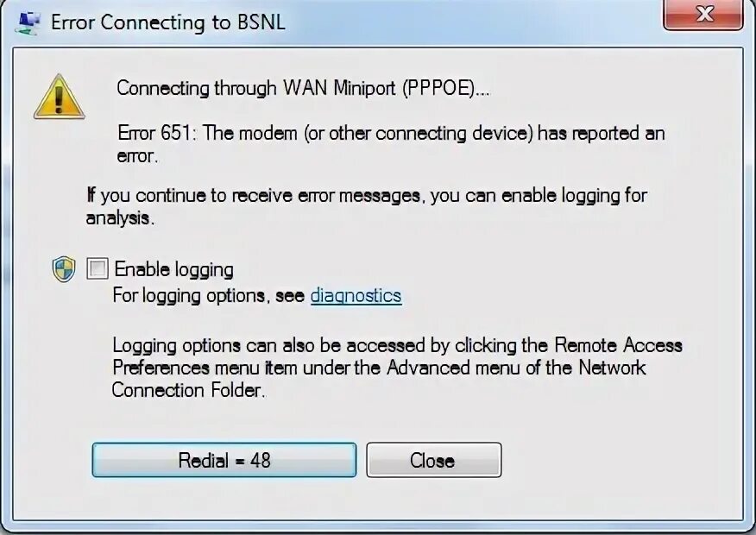Viewport: 756px width, 535px height.
Task: Click the Connecting through WAN Miniport (PPPOE) line
Action: click(x=303, y=88)
